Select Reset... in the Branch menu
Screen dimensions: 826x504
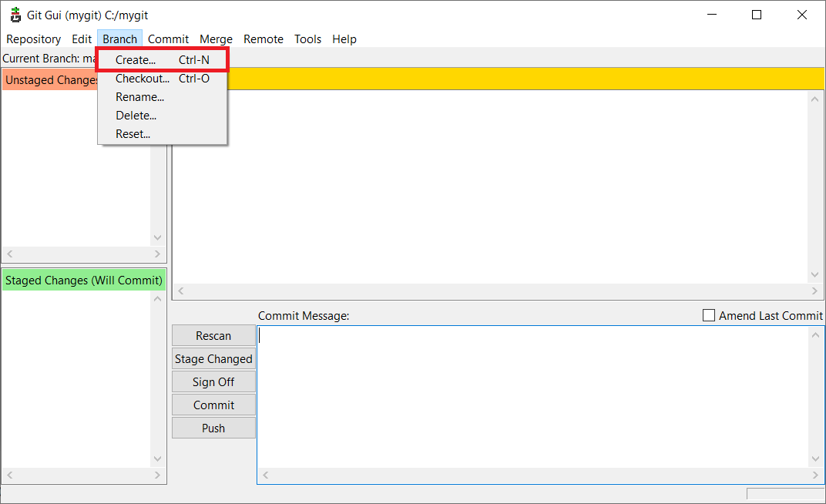point(133,134)
